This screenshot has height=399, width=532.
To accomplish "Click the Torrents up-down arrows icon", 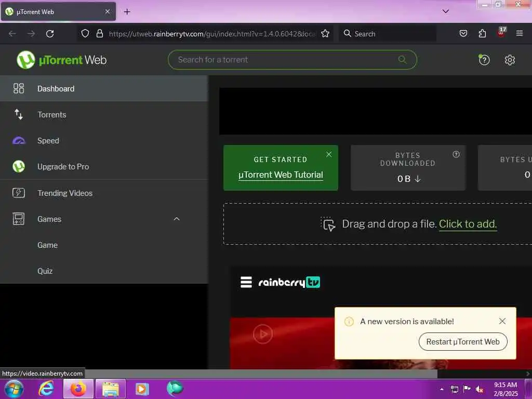I will (19, 115).
